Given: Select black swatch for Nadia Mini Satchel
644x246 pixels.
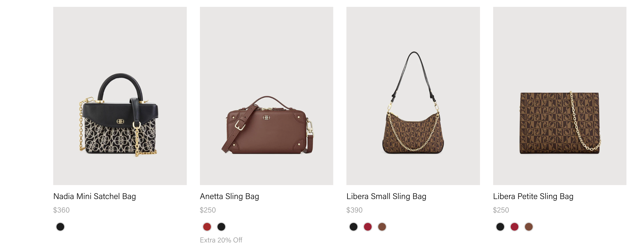Looking at the screenshot, I should pos(60,227).
